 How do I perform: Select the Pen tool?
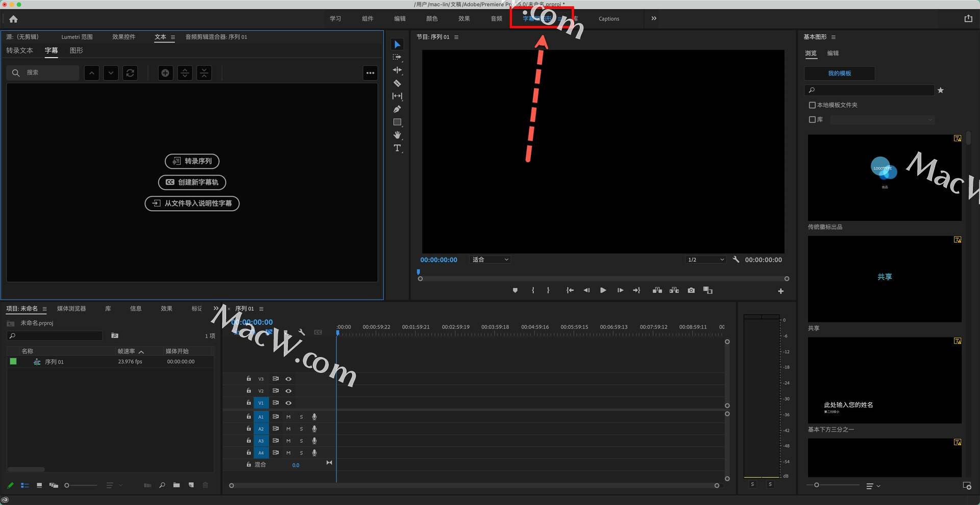click(397, 109)
